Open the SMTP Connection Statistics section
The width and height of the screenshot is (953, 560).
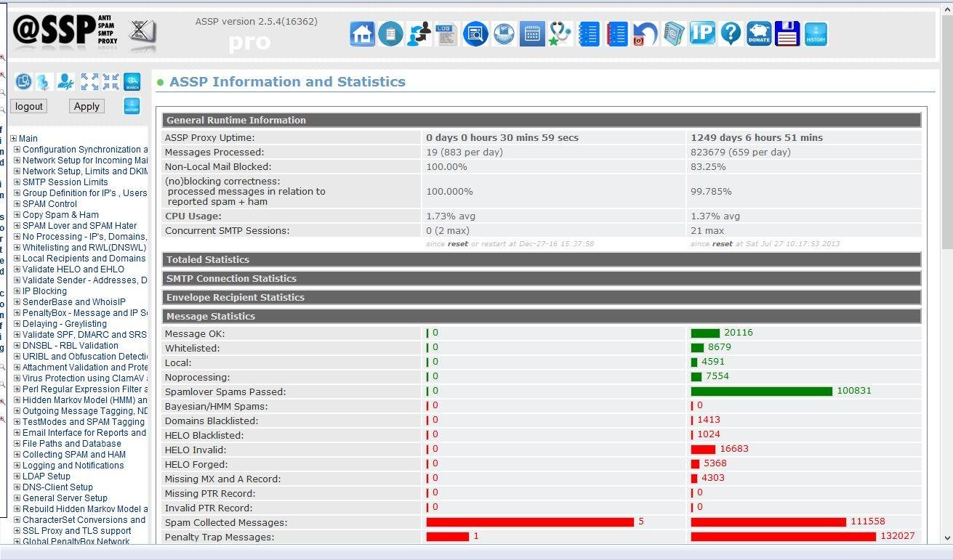[x=231, y=278]
